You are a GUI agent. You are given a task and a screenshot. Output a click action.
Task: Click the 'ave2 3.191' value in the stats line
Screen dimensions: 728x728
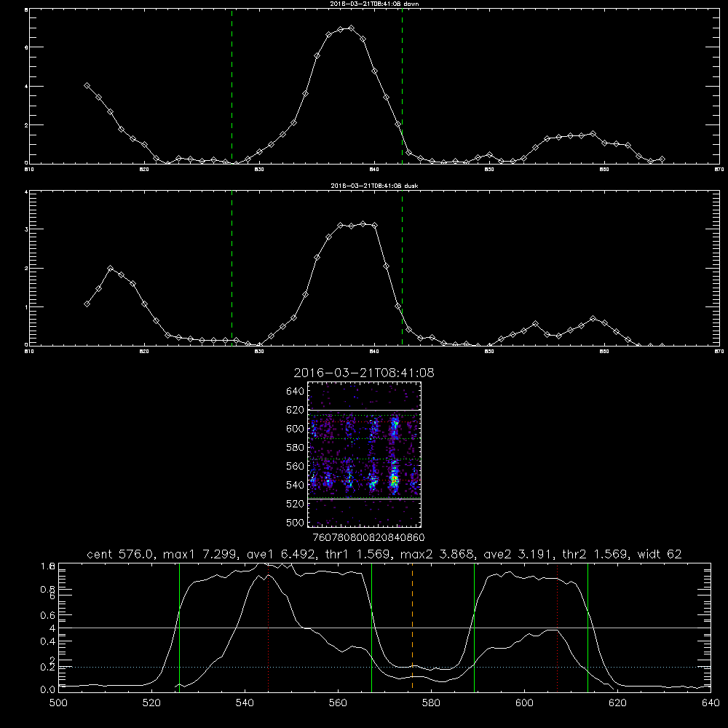tap(518, 554)
